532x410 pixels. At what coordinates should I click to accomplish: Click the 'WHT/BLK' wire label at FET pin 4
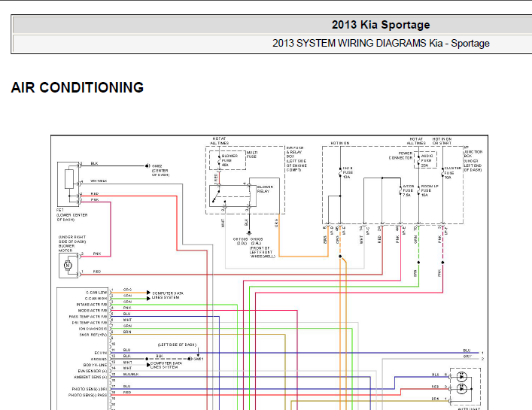coord(99,181)
